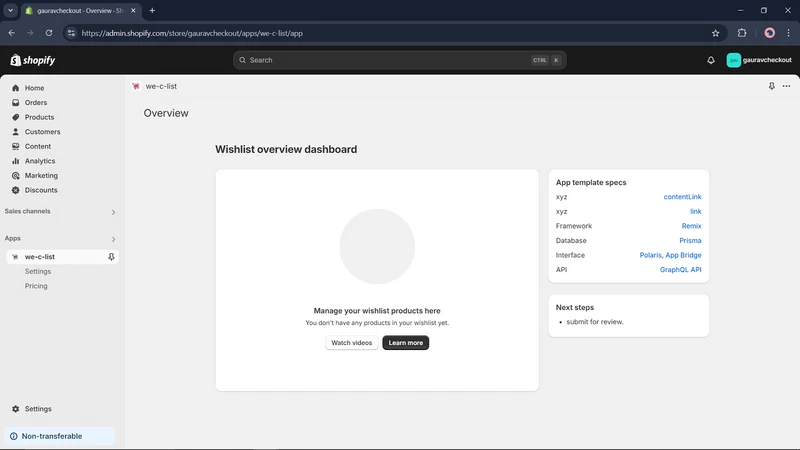This screenshot has height=450, width=800.
Task: Open the GraphQL API link
Action: pyautogui.click(x=681, y=269)
